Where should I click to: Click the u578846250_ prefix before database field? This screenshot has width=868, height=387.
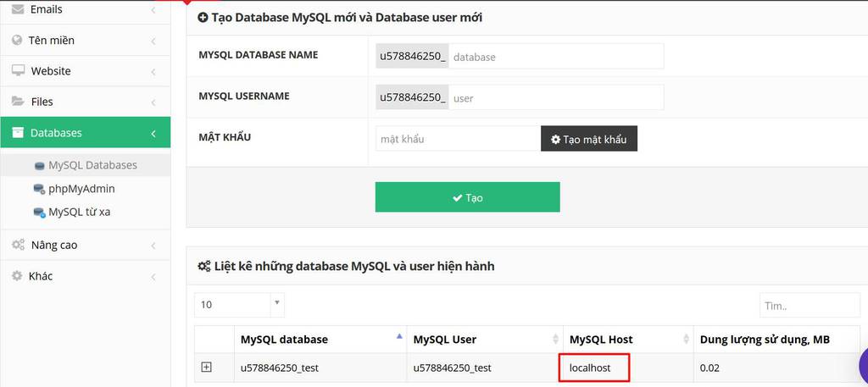[x=413, y=57]
